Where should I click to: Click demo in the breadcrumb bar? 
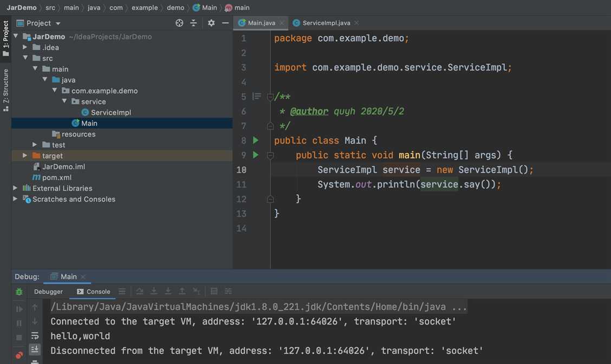(175, 8)
